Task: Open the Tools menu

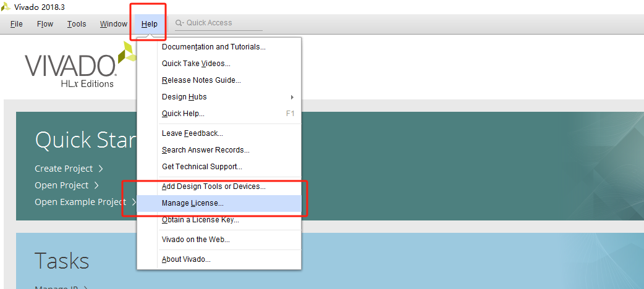Action: click(x=77, y=24)
